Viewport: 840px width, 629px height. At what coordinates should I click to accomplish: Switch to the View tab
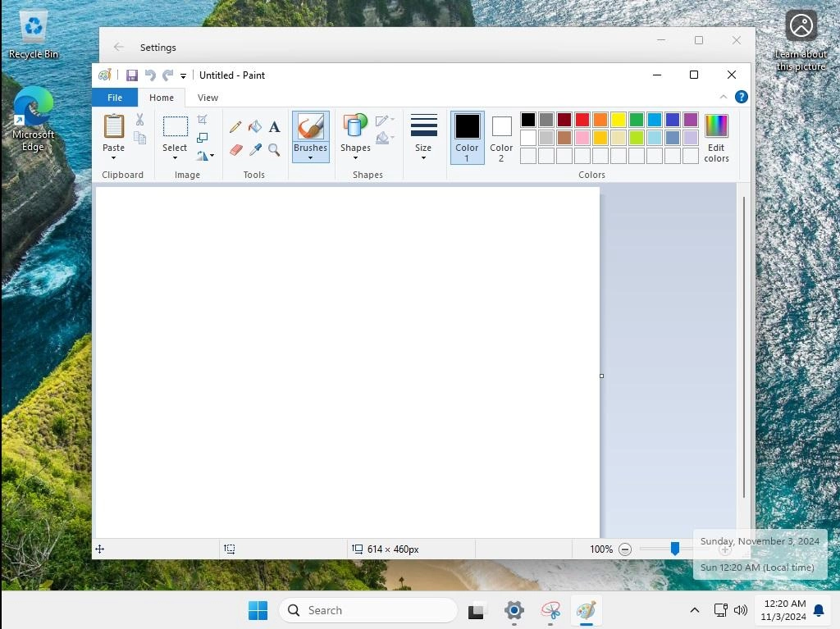coord(208,97)
